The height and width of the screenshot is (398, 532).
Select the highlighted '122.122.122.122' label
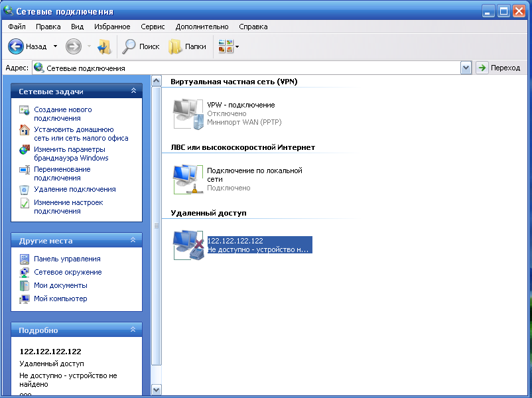(x=235, y=241)
